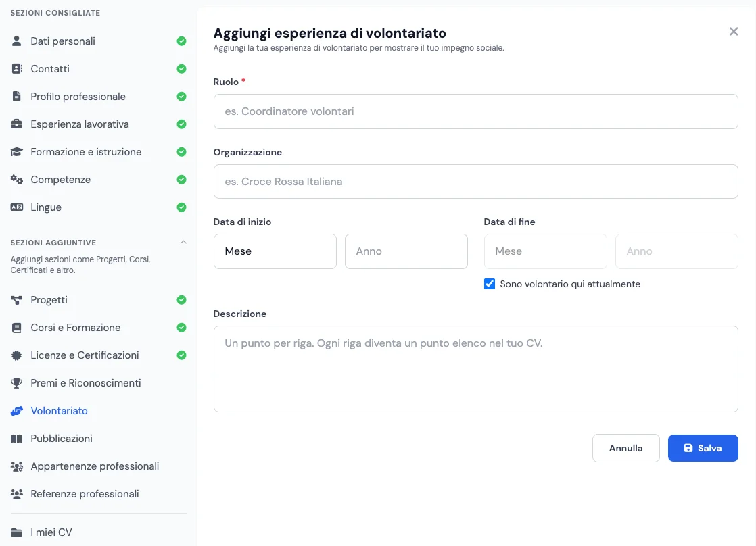The width and height of the screenshot is (756, 546).
Task: Close the volunteer experience dialog
Action: 733,31
